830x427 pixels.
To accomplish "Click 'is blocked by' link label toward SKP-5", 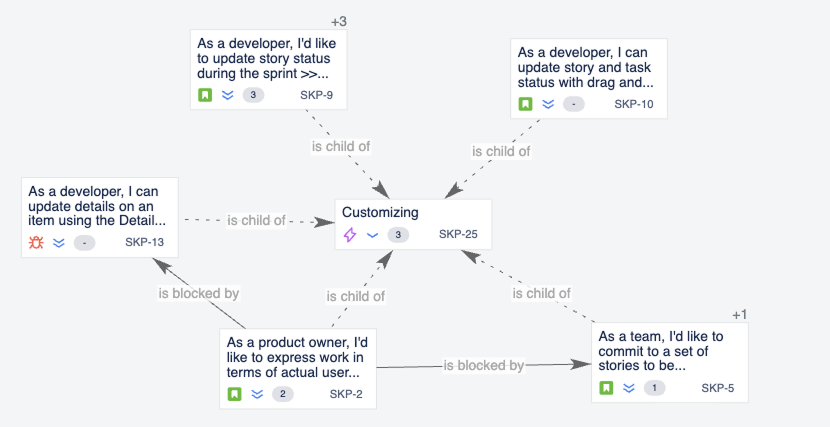I will click(x=484, y=366).
